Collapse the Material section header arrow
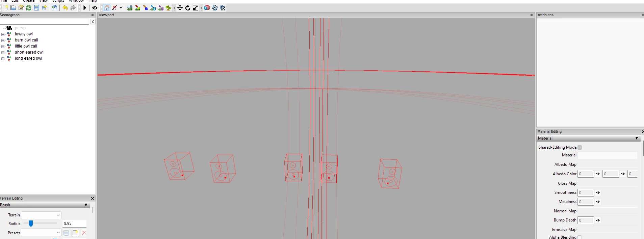Image resolution: width=644 pixels, height=239 pixels. (637, 138)
